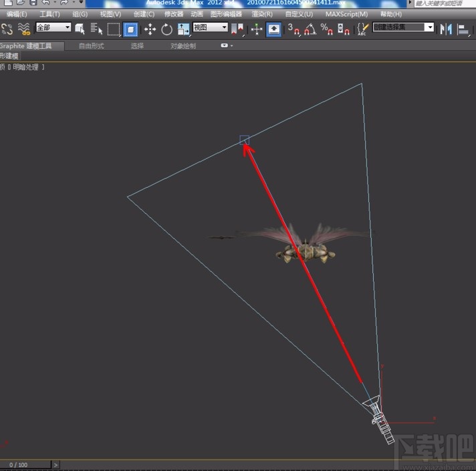Activate the Select Object tool
Image resolution: width=476 pixels, height=471 pixels.
point(80,29)
